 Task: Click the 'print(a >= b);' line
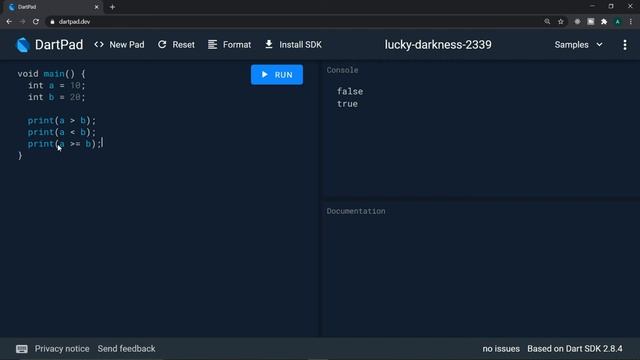[64, 144]
